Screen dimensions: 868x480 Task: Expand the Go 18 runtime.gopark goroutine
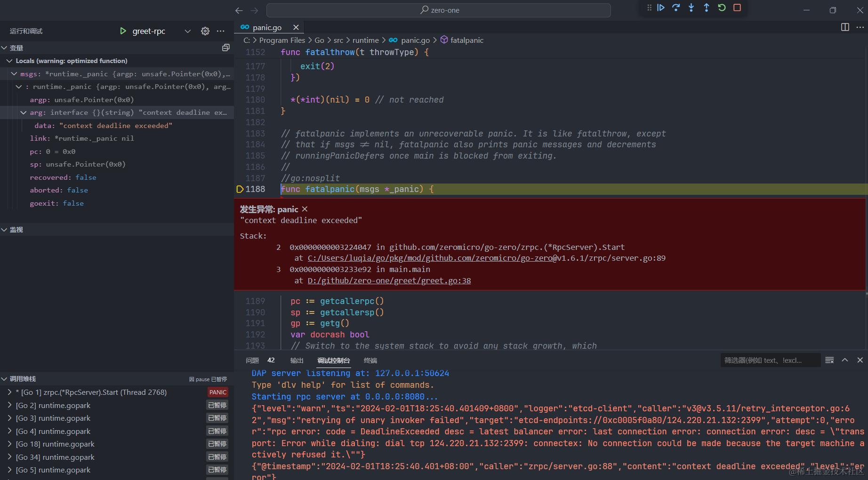pos(9,444)
